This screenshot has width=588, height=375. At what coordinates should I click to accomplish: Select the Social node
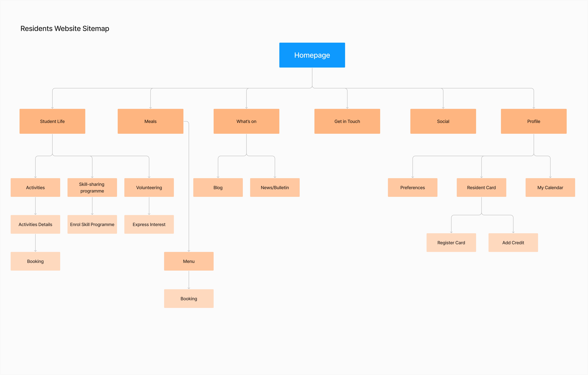click(443, 121)
